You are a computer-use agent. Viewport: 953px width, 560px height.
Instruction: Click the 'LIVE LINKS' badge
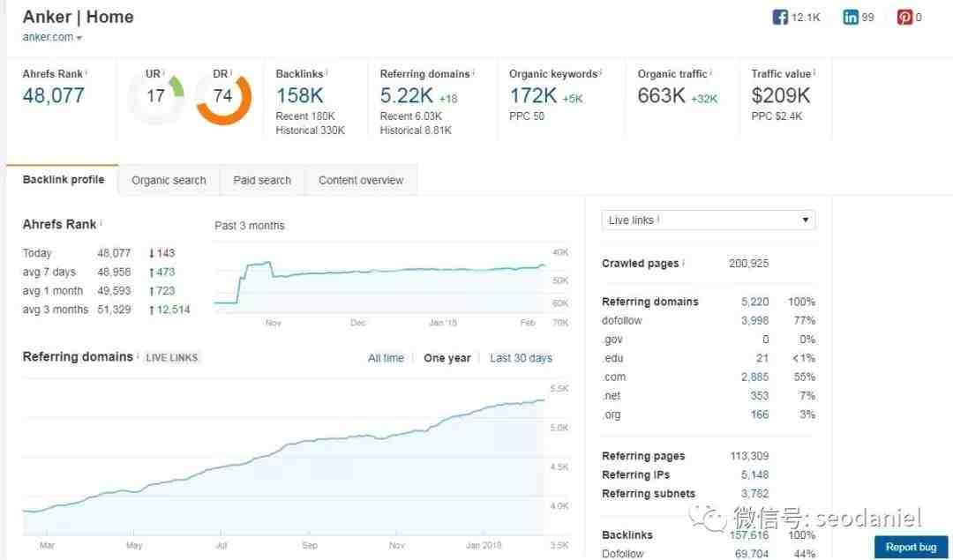pyautogui.click(x=172, y=358)
